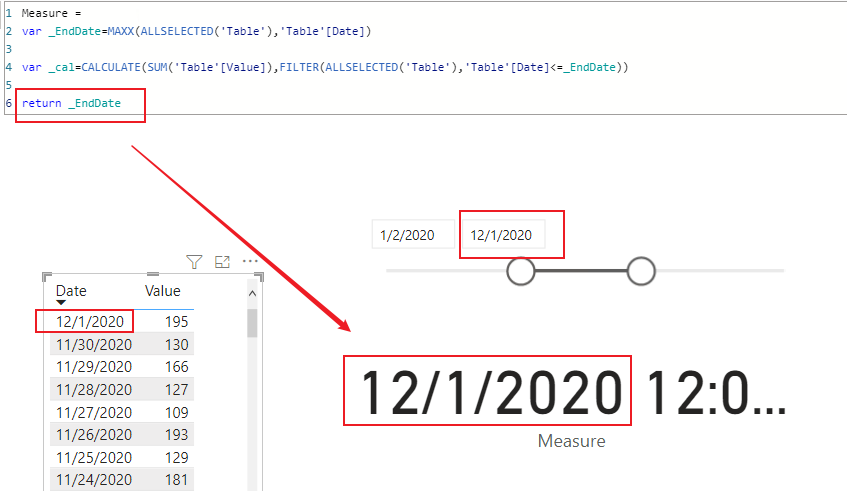Sort by the Date column header
This screenshot has width=847, height=491.
(71, 291)
